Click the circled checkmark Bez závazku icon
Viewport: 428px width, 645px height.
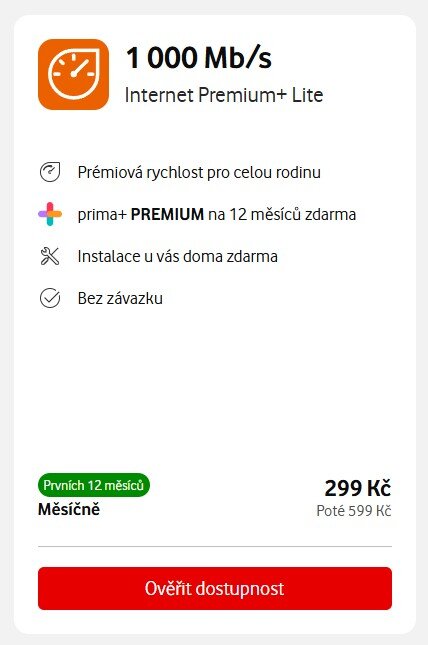[50, 298]
